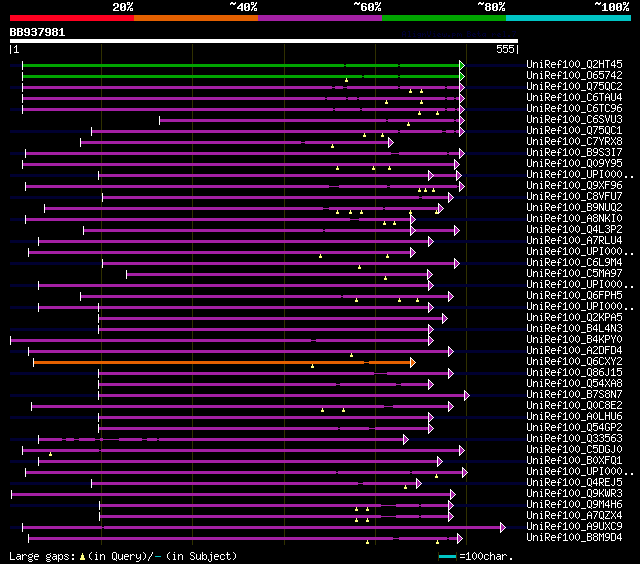Select the label UniRef100_B9S3I7

point(574,153)
